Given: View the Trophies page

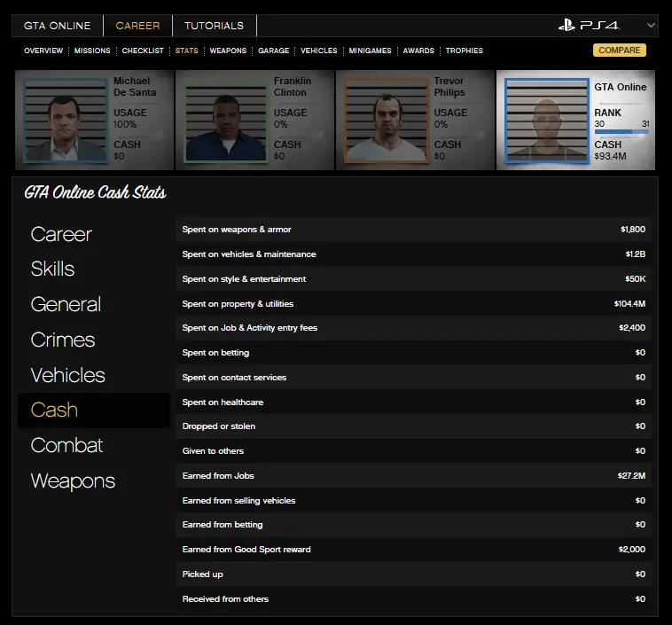Looking at the screenshot, I should point(464,51).
